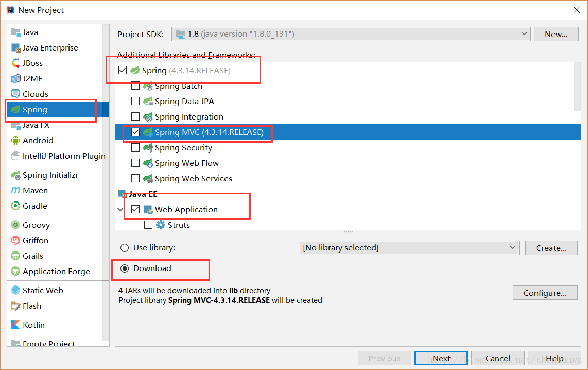The image size is (588, 370).
Task: Select the Grails project icon
Action: [15, 256]
